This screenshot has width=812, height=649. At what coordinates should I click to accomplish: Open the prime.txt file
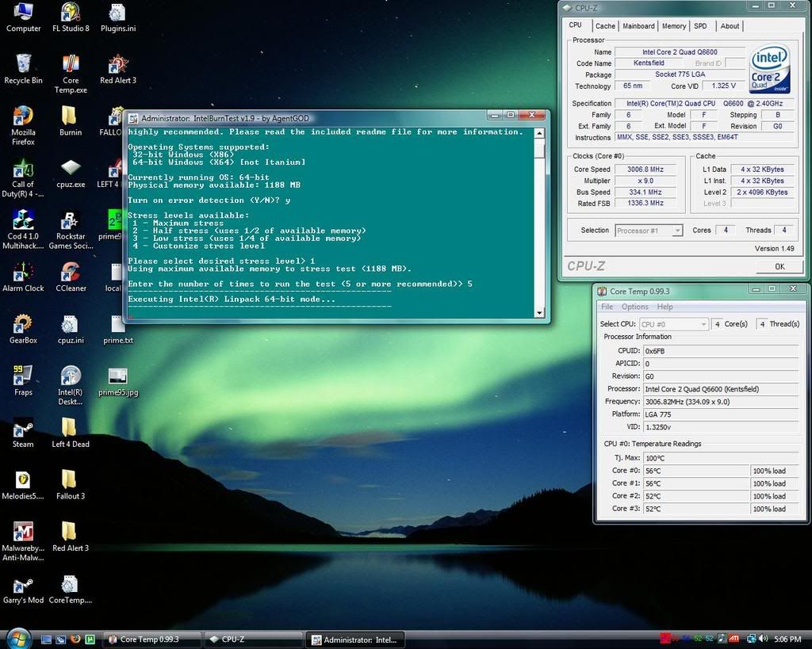[x=118, y=329]
